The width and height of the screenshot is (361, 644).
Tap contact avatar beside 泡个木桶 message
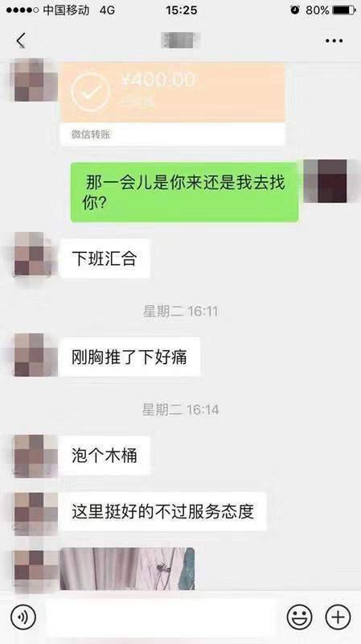point(35,456)
